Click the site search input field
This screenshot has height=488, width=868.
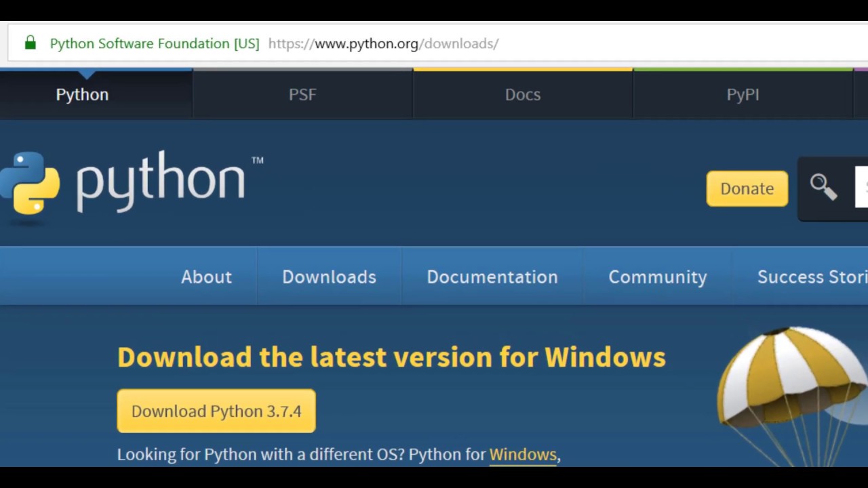tap(863, 187)
